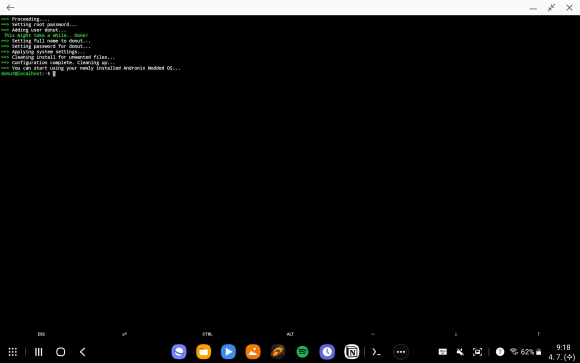Take a screenshot with the capture icon
Viewport: 580px width, 363px height.
tap(478, 352)
